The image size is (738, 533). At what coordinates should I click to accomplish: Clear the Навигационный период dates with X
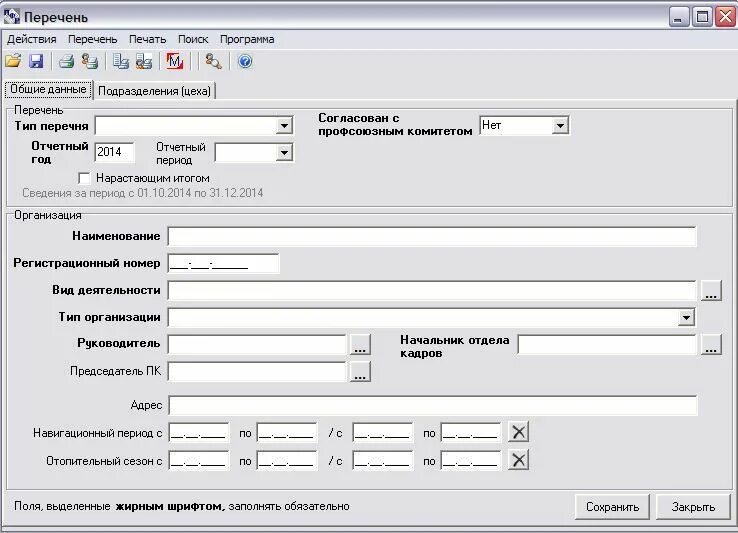click(x=518, y=432)
